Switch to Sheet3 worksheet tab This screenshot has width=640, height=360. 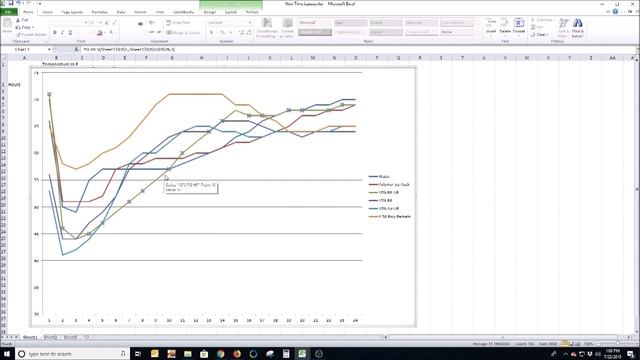tap(70, 338)
